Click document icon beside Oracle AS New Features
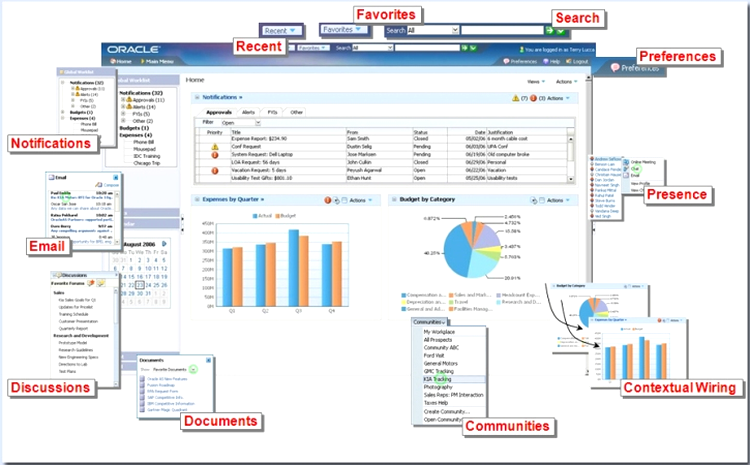750x465 pixels. coord(142,379)
